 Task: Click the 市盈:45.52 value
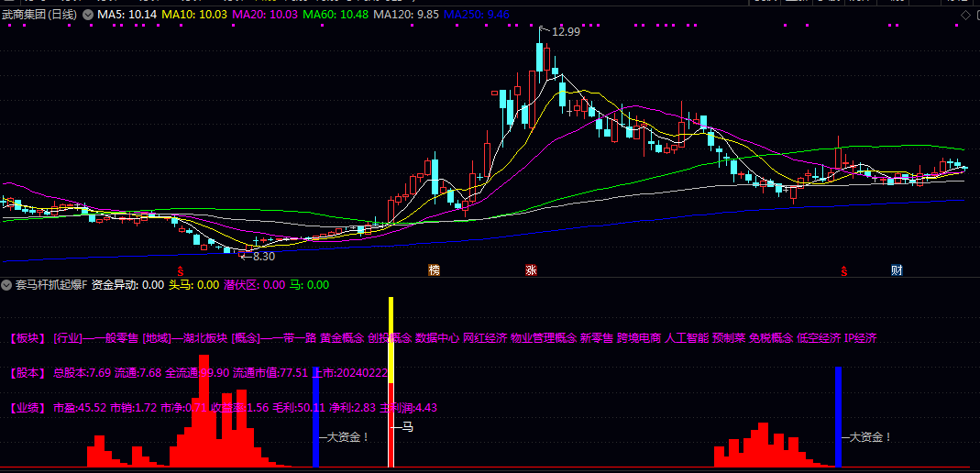[80, 408]
